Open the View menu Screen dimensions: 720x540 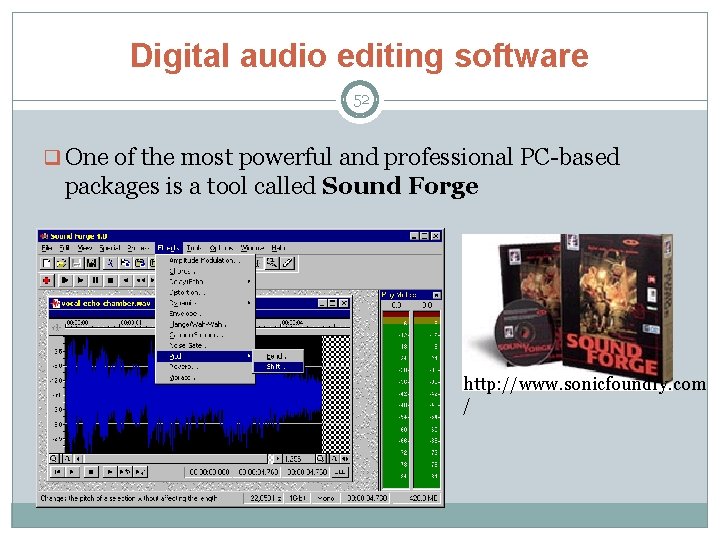point(84,248)
